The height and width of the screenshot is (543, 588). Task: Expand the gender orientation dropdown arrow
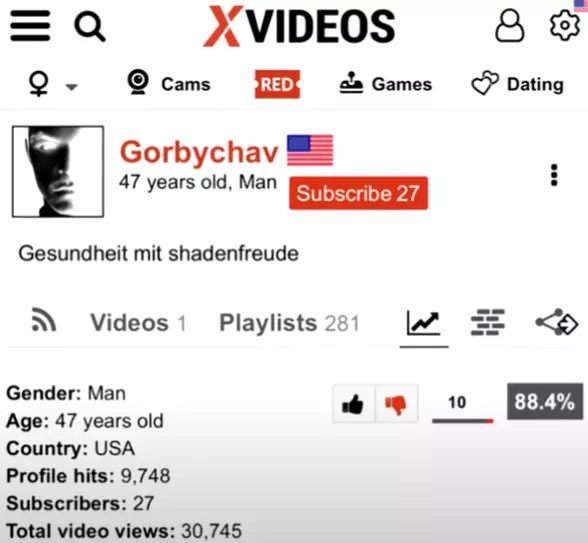[71, 87]
